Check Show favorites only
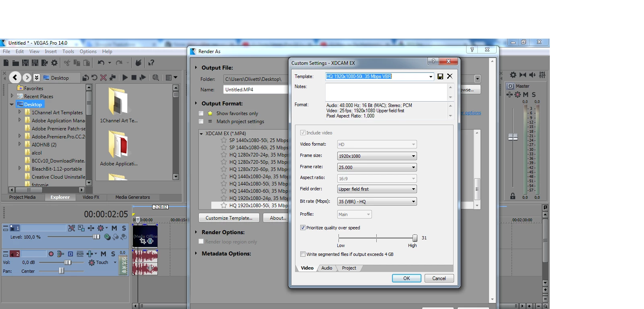The height and width of the screenshot is (309, 644). click(x=201, y=113)
